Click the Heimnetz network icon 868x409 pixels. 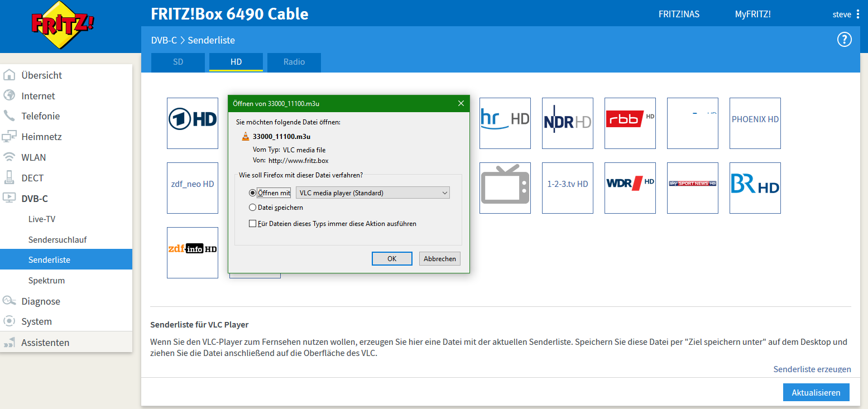tap(9, 137)
